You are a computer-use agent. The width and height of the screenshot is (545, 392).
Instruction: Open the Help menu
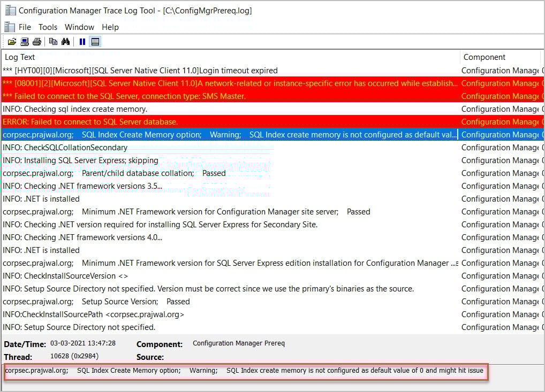110,27
